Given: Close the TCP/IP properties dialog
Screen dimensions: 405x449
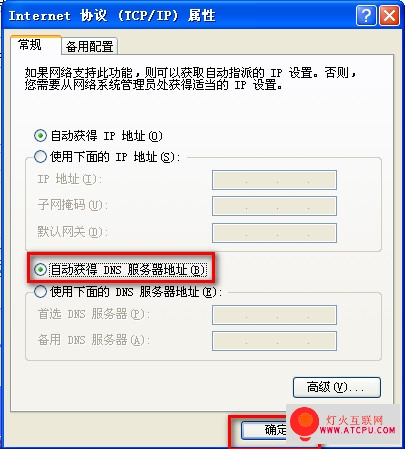Looking at the screenshot, I should coord(389,15).
